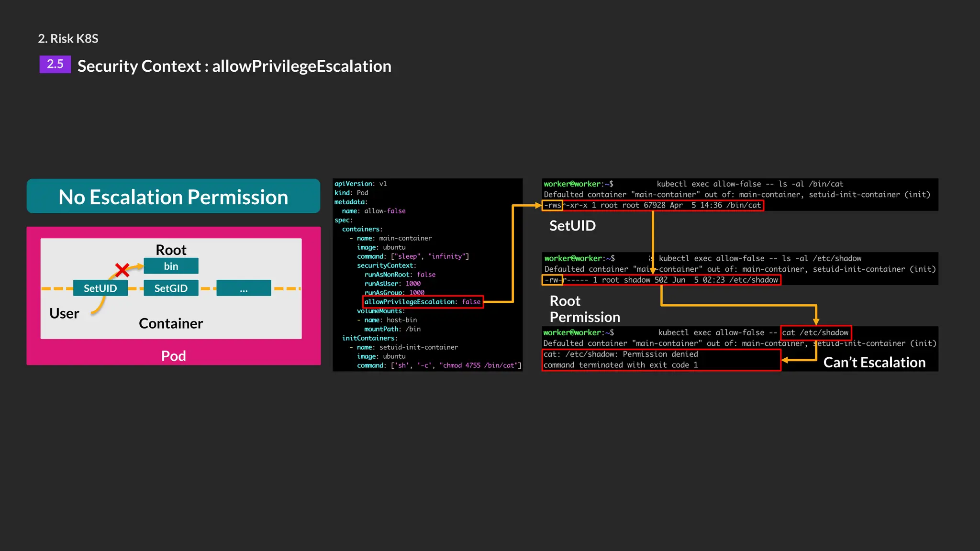Click the 'securityContext:' YAML line

(x=387, y=265)
